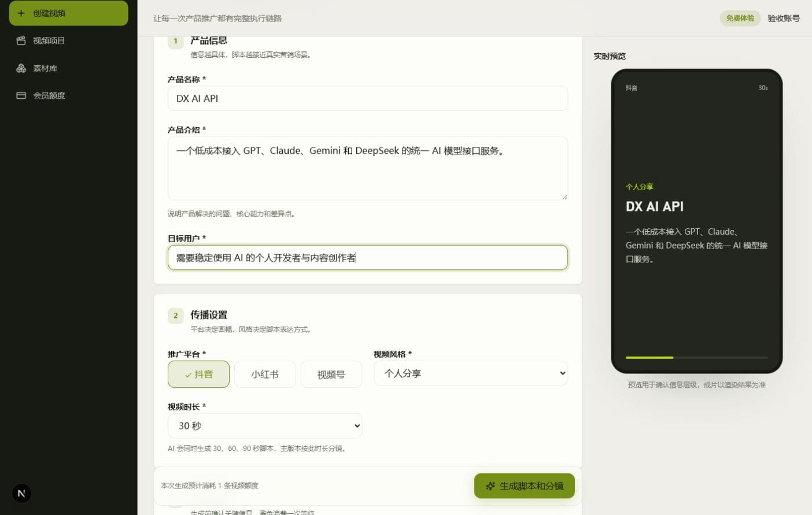Click the 抖音 label in phone preview
The width and height of the screenshot is (812, 515).
632,88
